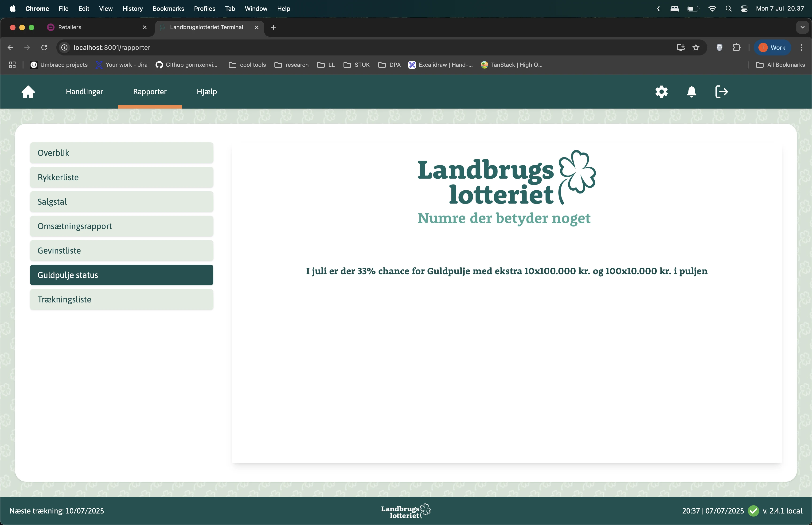
Task: Select the Rykkerliste report
Action: coord(122,177)
